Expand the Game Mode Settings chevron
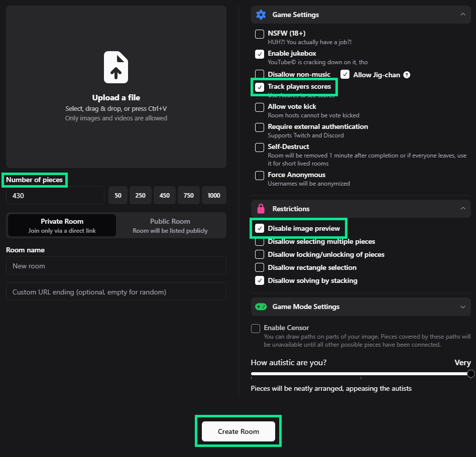This screenshot has height=457, width=476. 462,307
